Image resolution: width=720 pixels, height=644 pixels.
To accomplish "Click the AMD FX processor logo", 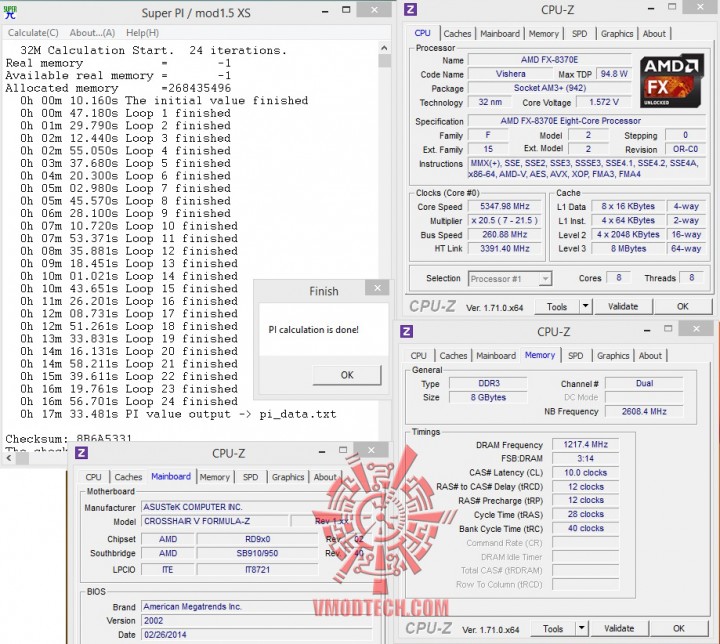I will [x=672, y=81].
